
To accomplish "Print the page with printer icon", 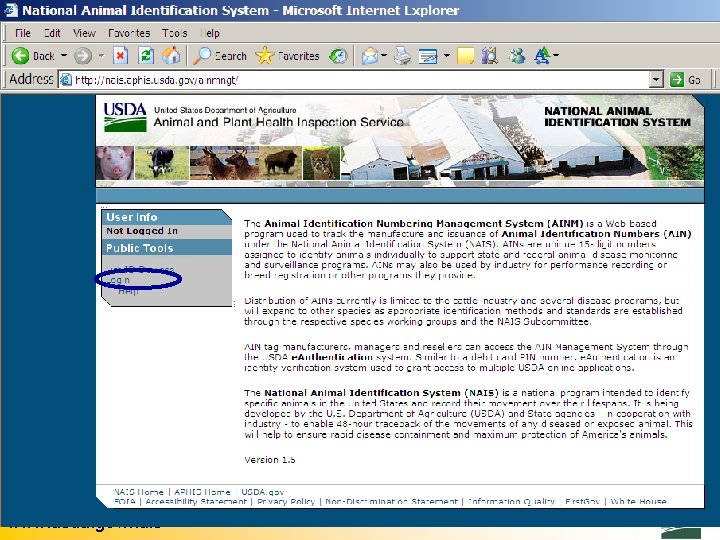I will tap(403, 56).
